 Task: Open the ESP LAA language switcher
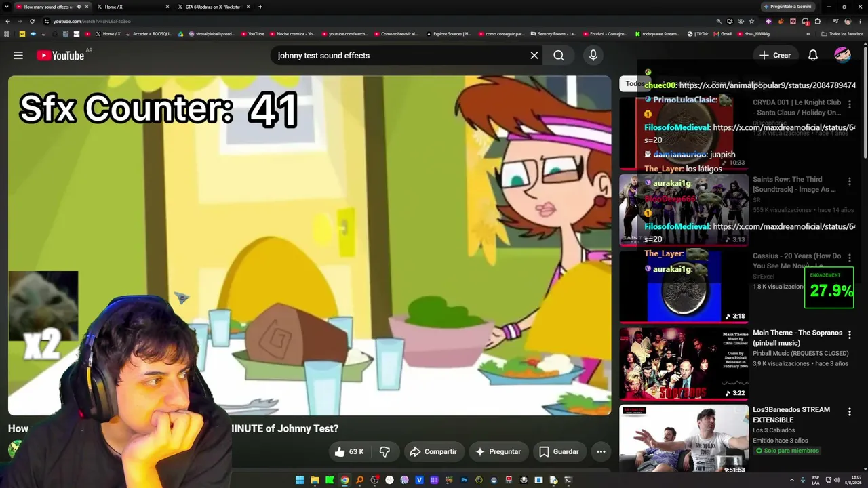click(x=816, y=480)
